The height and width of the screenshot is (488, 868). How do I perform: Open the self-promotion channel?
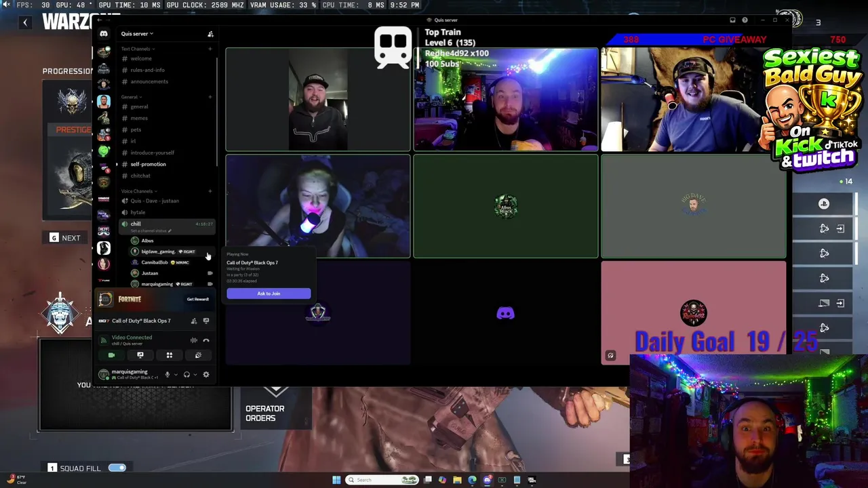pos(166,164)
